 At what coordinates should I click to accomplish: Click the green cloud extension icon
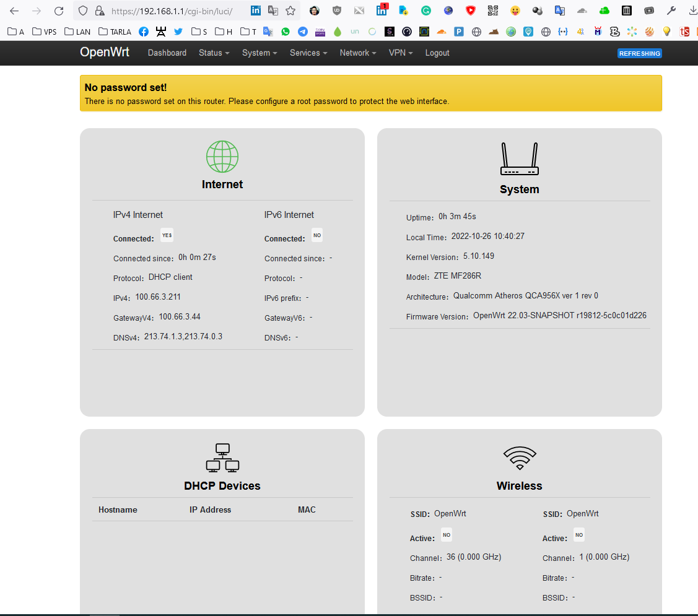604,11
